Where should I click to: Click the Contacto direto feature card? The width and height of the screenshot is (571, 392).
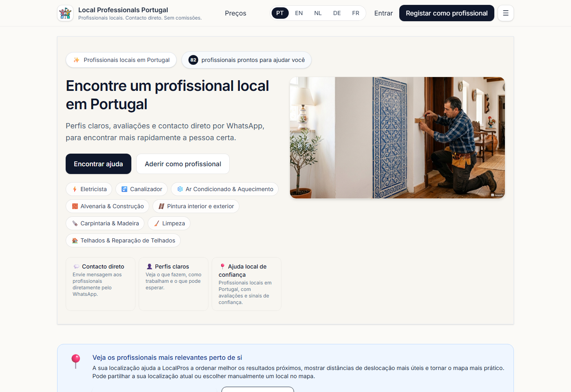pyautogui.click(x=100, y=284)
